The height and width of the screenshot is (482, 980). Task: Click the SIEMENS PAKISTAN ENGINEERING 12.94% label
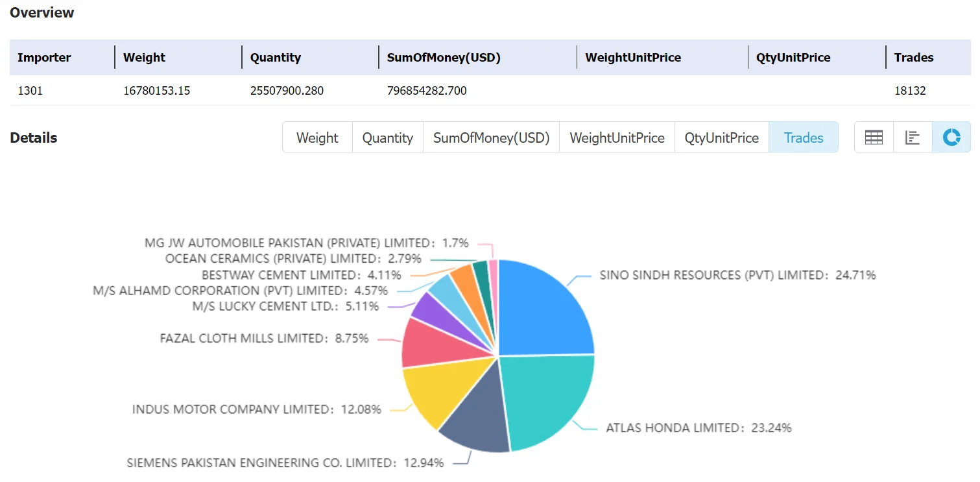point(285,463)
